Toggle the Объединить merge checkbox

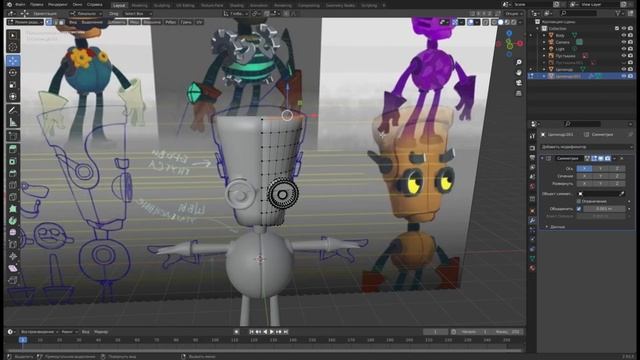(x=579, y=209)
